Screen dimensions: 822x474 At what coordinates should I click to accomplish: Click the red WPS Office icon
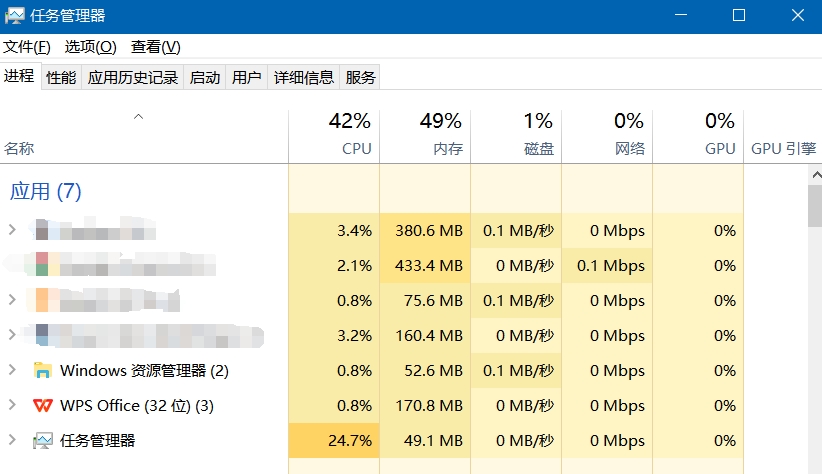click(x=43, y=406)
